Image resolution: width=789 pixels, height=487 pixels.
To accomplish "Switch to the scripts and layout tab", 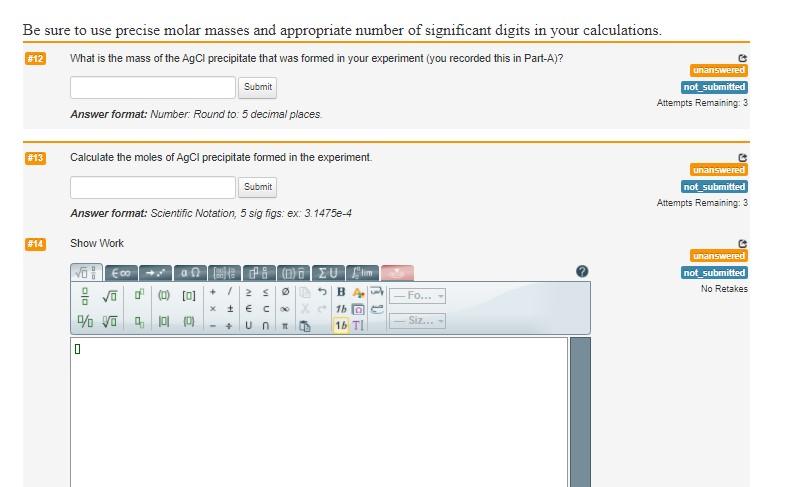I will [259, 273].
